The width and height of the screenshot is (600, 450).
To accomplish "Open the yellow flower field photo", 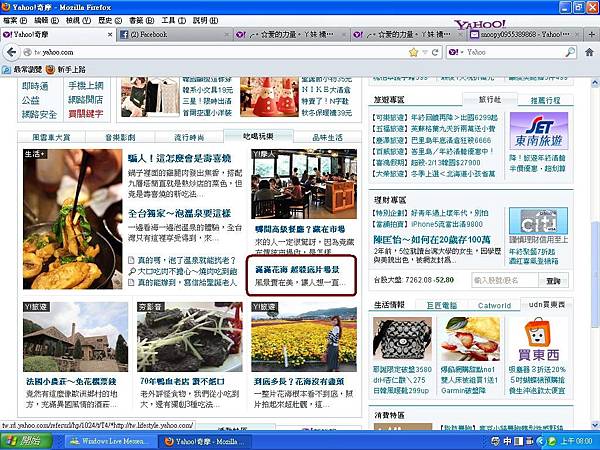I will pyautogui.click(x=304, y=337).
